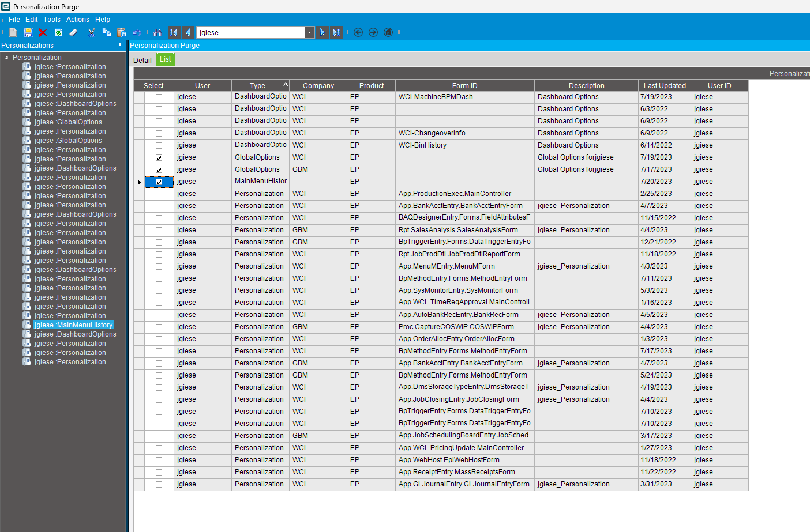
Task: Sort by the Type column header
Action: 257,86
